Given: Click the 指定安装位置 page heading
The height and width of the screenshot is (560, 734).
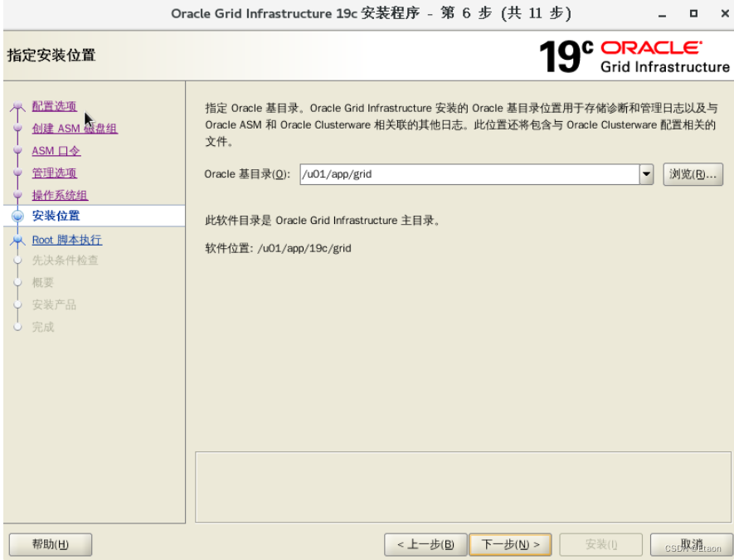Looking at the screenshot, I should click(51, 56).
